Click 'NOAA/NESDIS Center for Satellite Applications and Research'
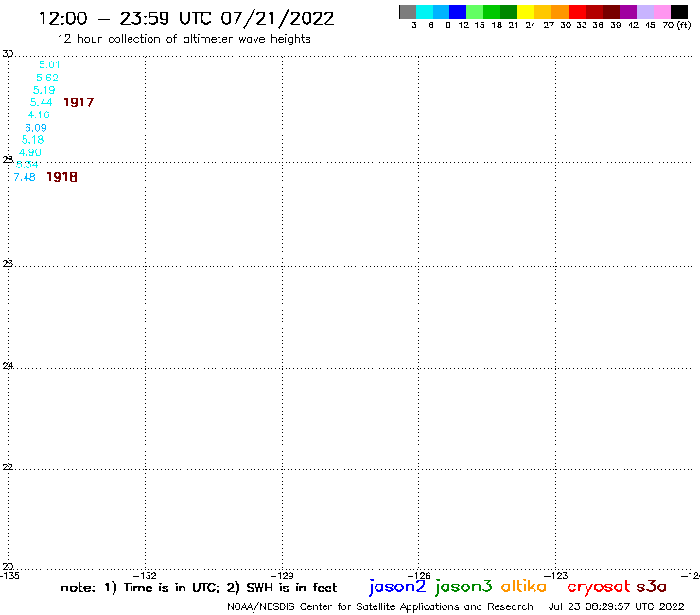Screen dimensions: 700x615 pos(380,607)
